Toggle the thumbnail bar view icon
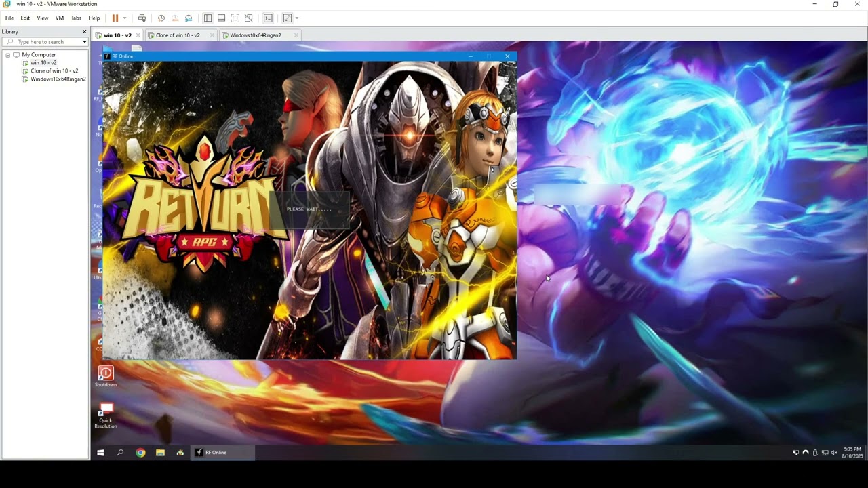868x488 pixels. (x=221, y=18)
